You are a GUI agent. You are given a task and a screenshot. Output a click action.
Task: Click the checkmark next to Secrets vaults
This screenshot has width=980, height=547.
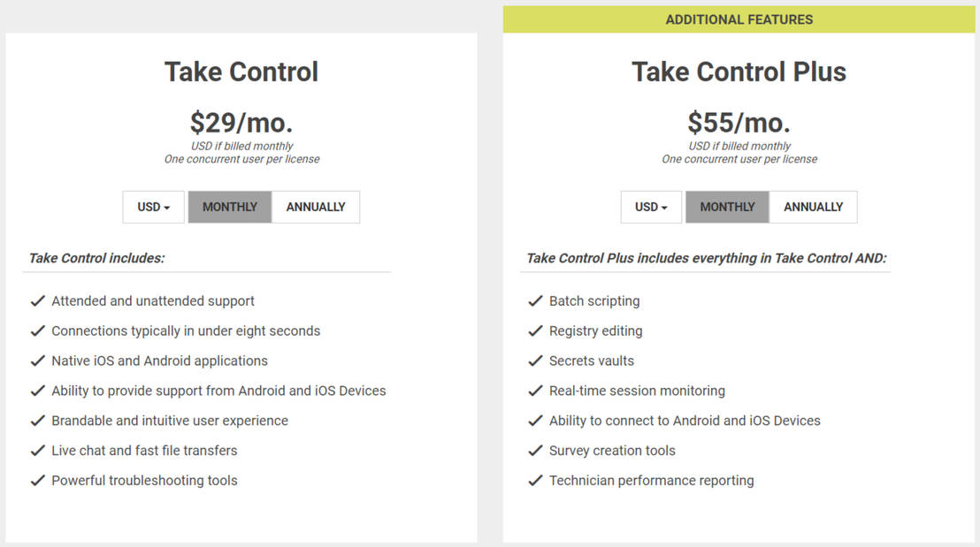(536, 361)
